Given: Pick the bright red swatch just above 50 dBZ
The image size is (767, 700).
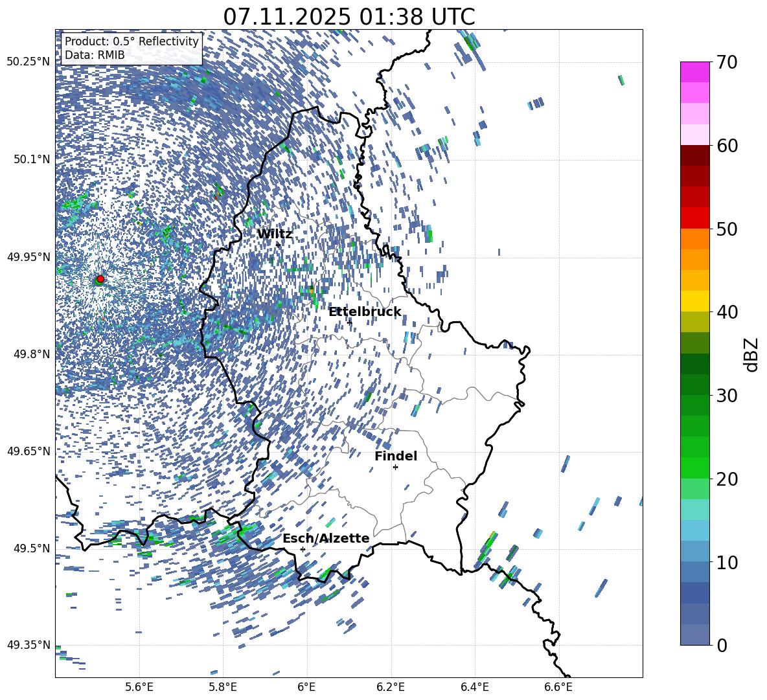Looking at the screenshot, I should coord(694,218).
